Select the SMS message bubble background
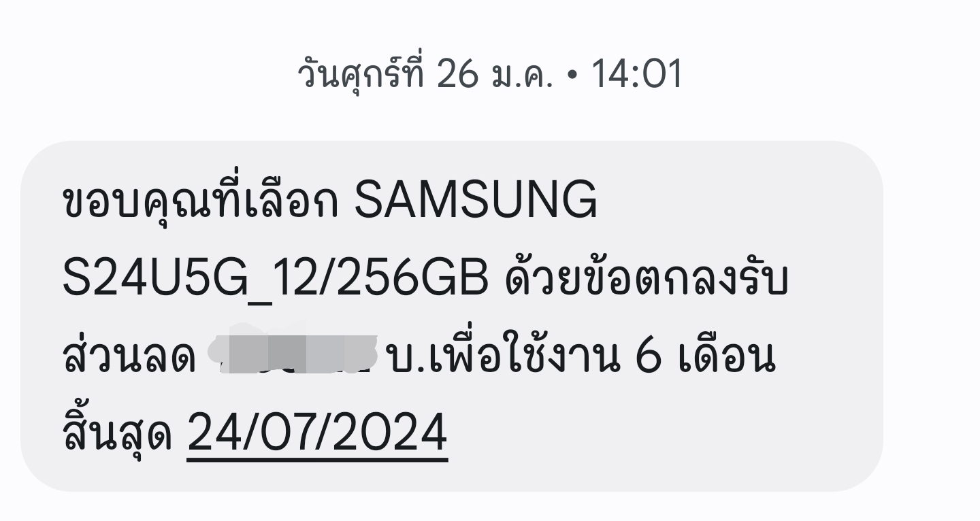The width and height of the screenshot is (980, 521). click(x=452, y=316)
